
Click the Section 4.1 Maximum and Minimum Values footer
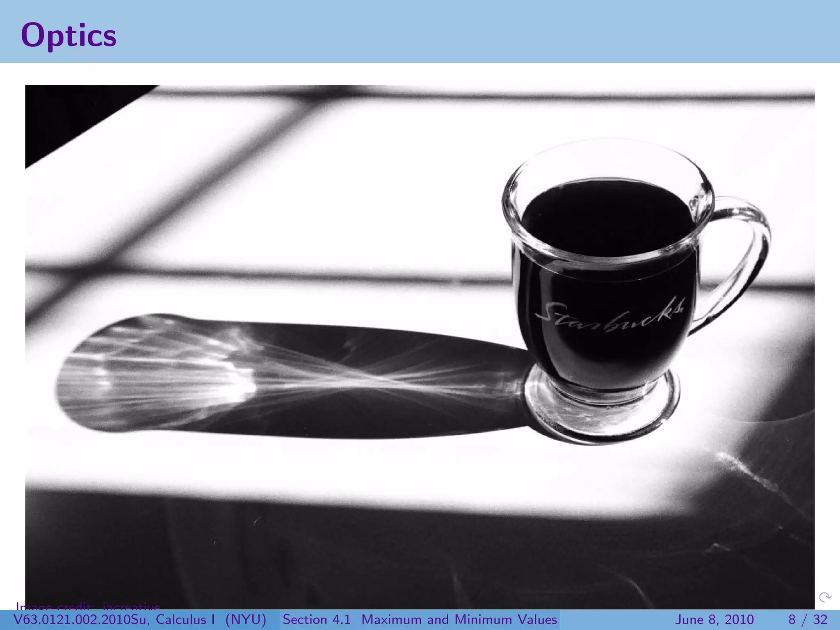click(x=420, y=619)
